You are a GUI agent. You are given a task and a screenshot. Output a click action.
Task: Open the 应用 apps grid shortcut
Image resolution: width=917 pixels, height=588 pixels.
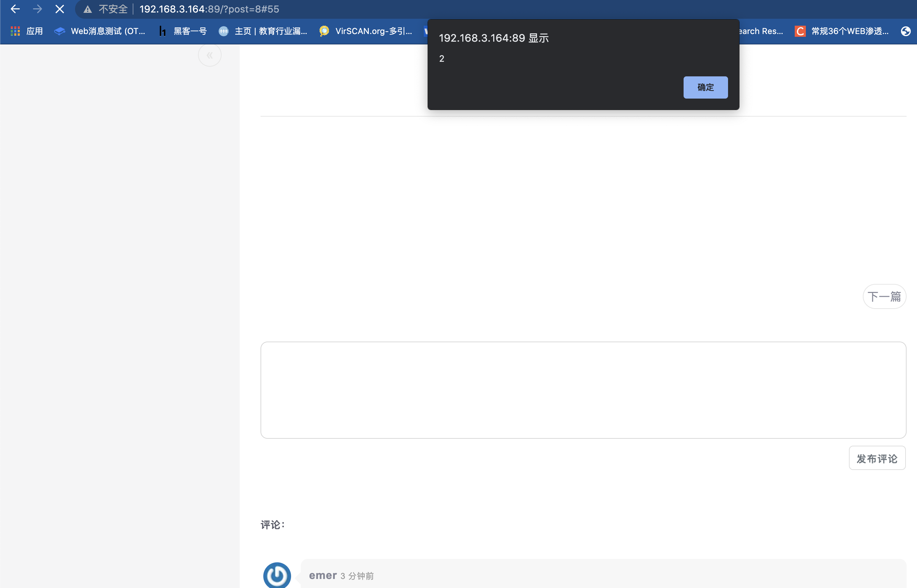tap(27, 31)
